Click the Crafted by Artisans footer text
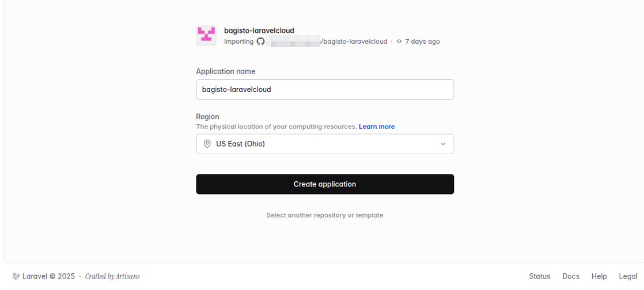This screenshot has height=290, width=644. [x=112, y=276]
